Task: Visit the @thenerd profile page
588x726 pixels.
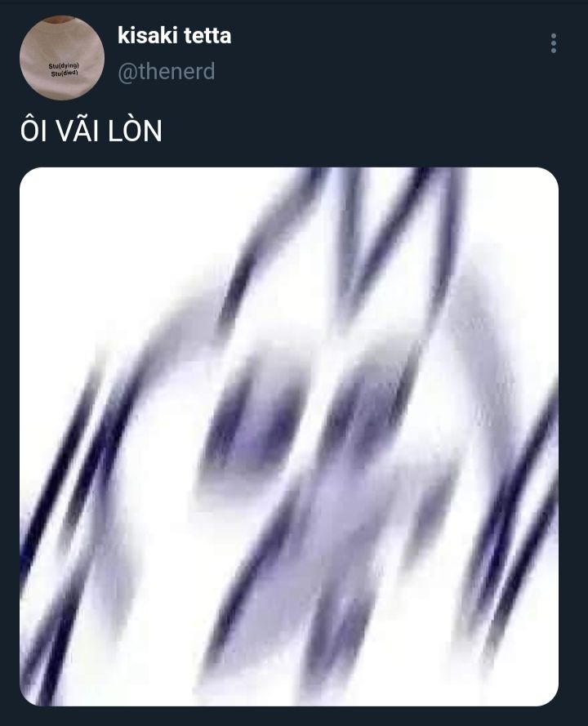Action: pos(167,72)
